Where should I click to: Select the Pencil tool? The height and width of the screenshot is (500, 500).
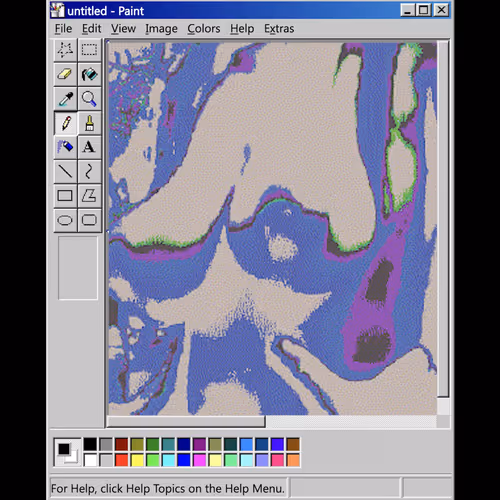(x=65, y=123)
